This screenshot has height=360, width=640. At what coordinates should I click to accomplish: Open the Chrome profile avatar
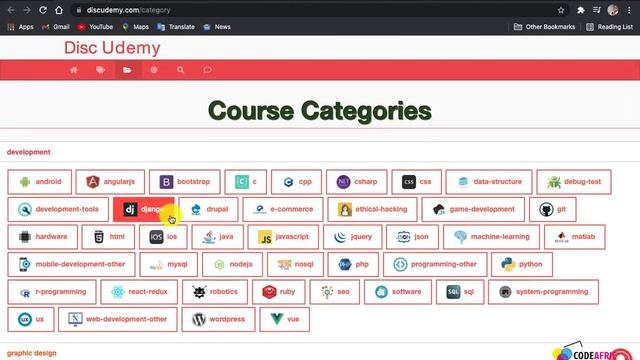click(613, 10)
